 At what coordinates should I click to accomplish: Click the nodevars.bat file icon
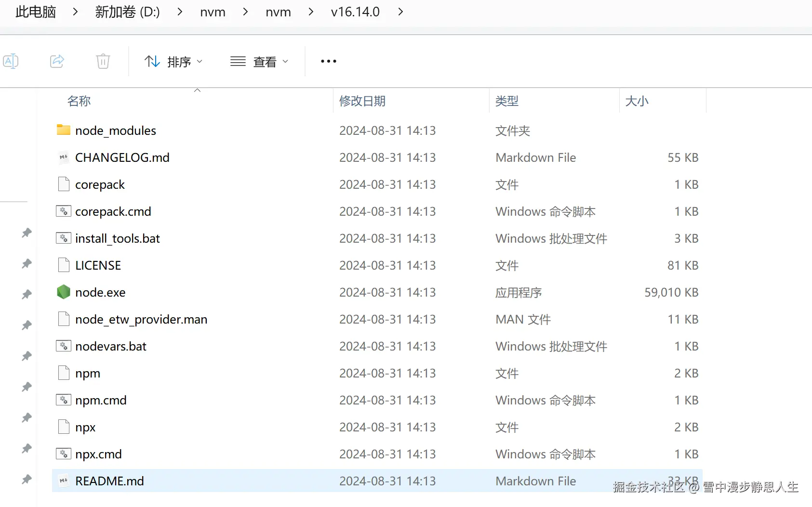tap(64, 346)
